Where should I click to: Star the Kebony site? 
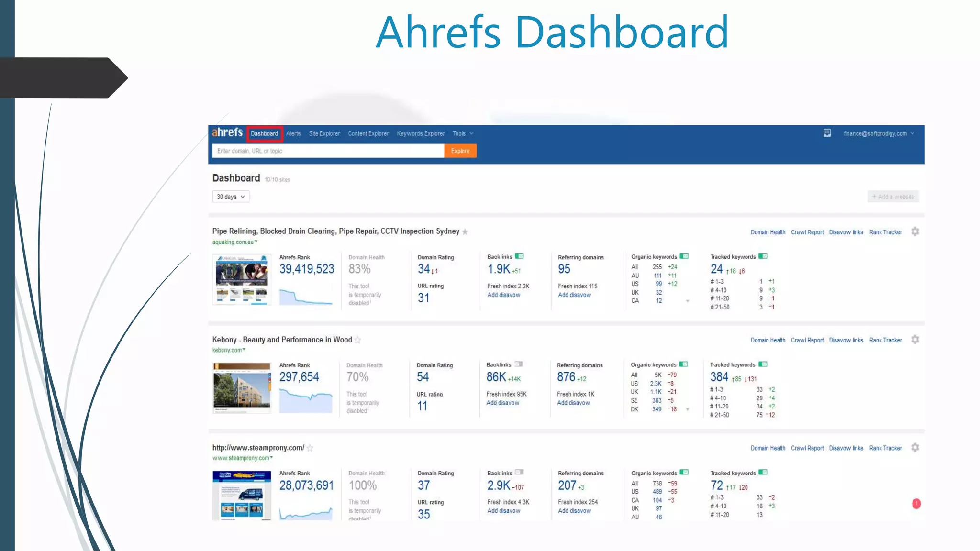357,340
